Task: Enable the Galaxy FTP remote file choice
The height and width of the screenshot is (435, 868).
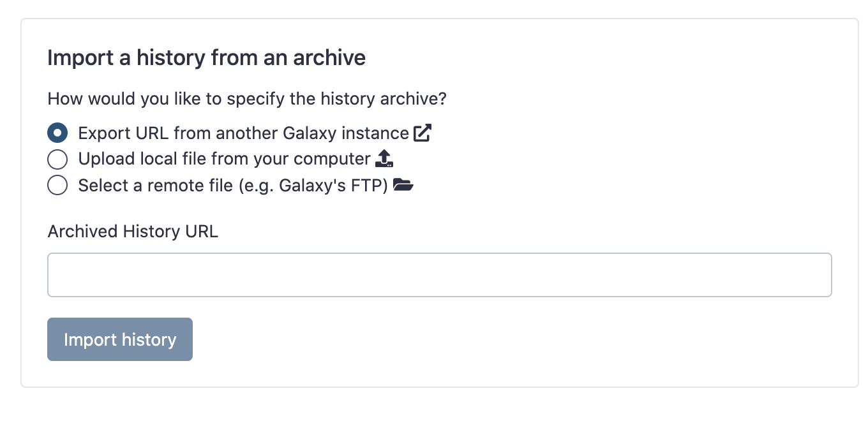Action: pos(57,185)
